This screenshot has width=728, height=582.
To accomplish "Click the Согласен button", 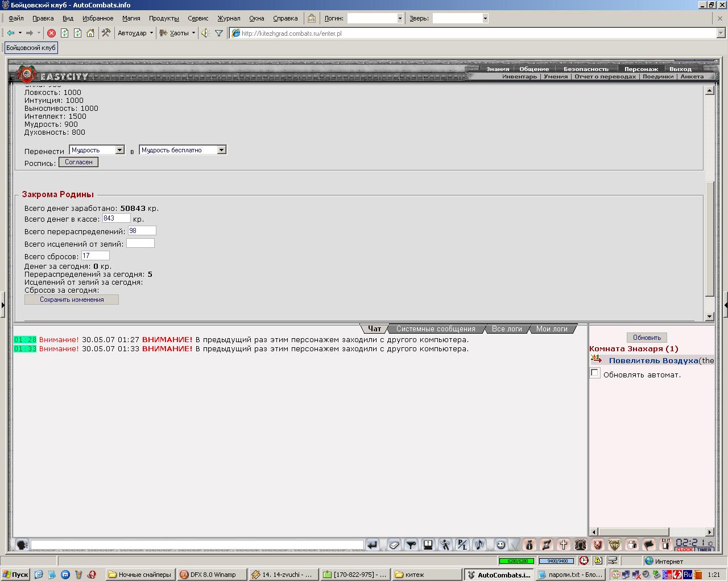I will 78,162.
